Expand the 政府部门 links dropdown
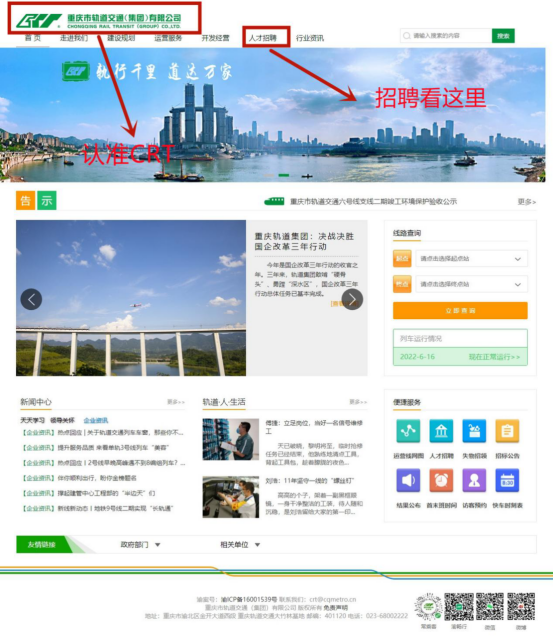 pos(140,545)
